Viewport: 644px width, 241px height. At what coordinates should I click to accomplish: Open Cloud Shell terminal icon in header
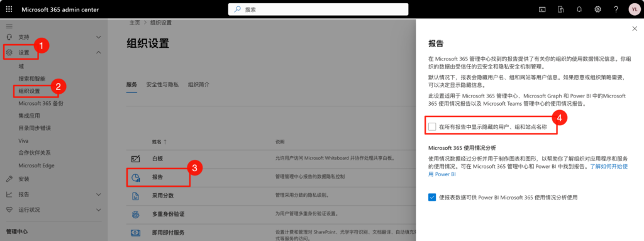coord(542,9)
